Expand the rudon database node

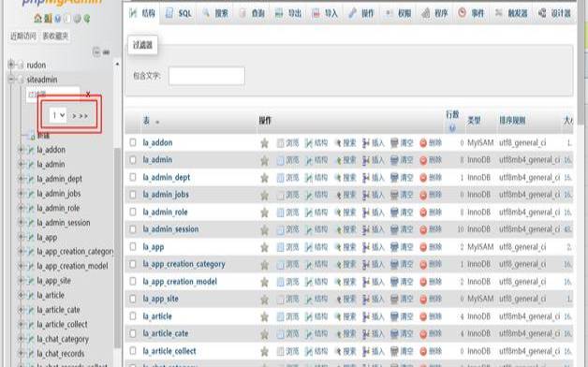(11, 65)
